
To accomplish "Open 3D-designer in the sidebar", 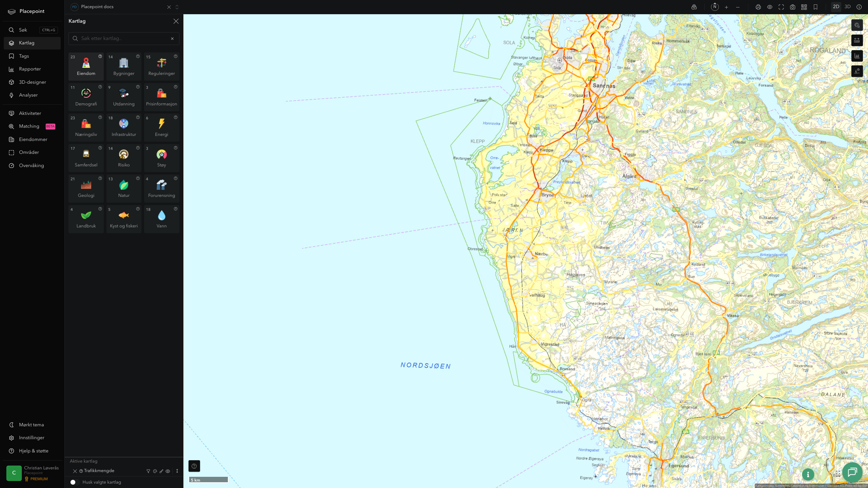I will [x=32, y=82].
